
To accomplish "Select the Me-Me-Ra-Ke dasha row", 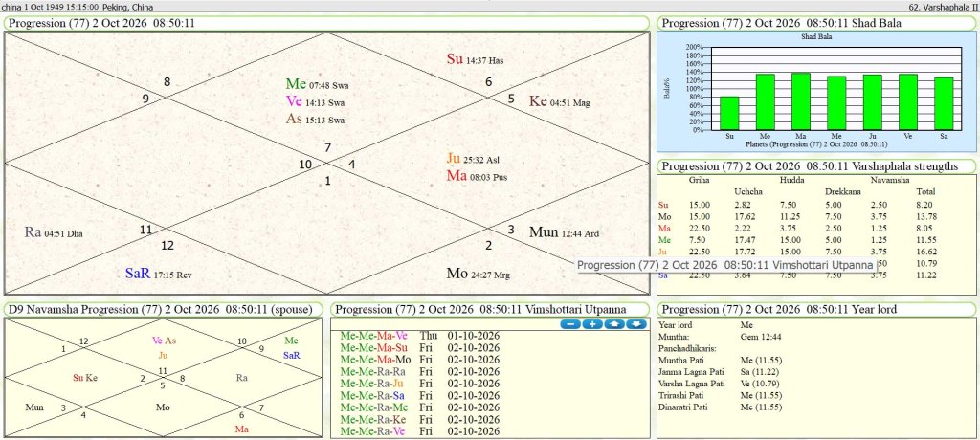I will [372, 419].
